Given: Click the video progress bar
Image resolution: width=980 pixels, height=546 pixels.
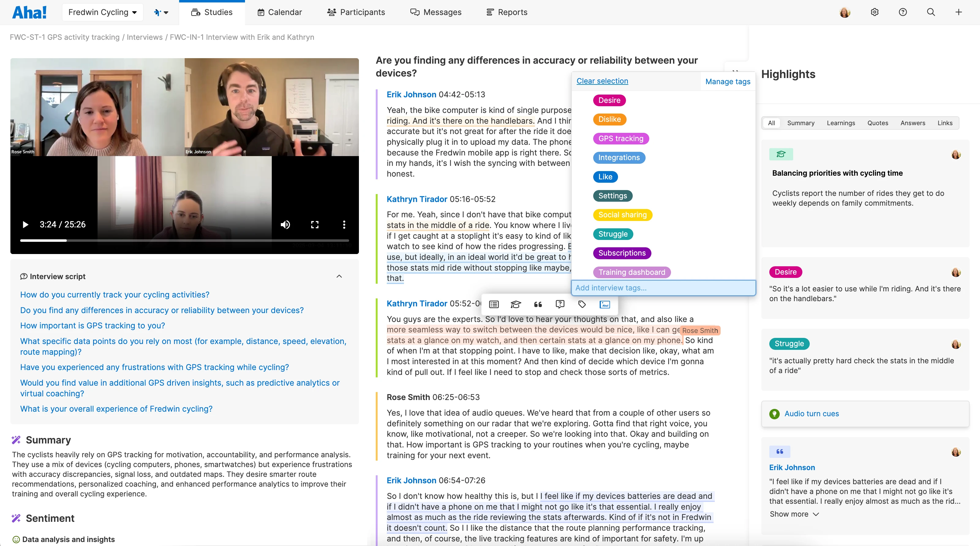Looking at the screenshot, I should click(184, 240).
